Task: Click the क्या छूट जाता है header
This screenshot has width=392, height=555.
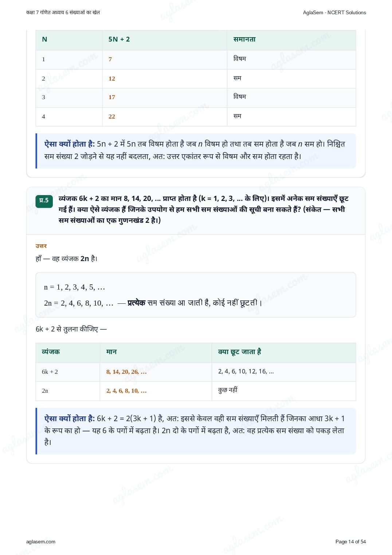Action: click(240, 352)
